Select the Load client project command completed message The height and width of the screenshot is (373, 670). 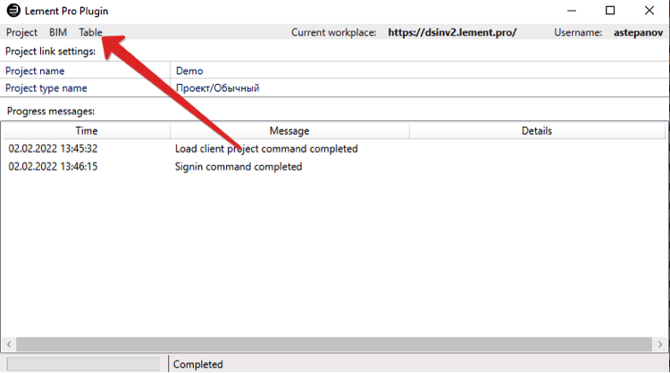[266, 149]
